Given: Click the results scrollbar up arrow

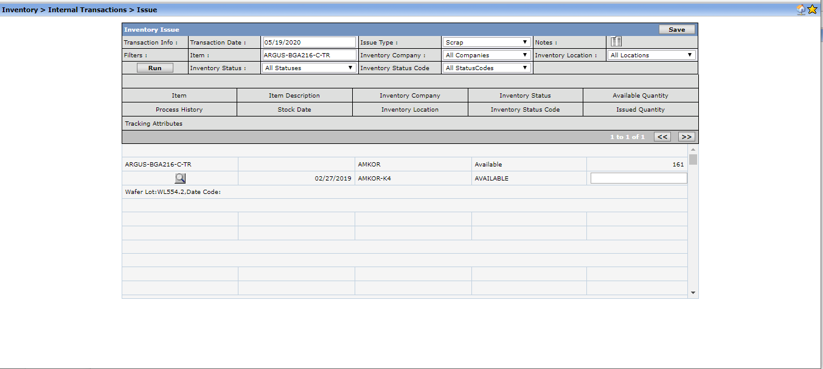Looking at the screenshot, I should coord(693,150).
